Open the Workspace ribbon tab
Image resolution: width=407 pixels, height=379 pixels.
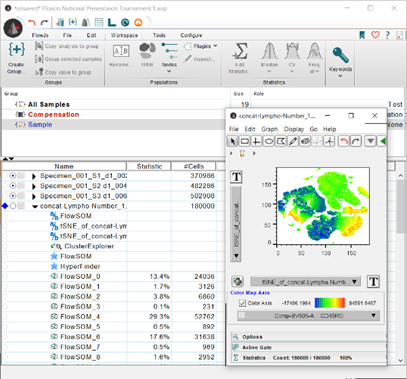pos(124,35)
